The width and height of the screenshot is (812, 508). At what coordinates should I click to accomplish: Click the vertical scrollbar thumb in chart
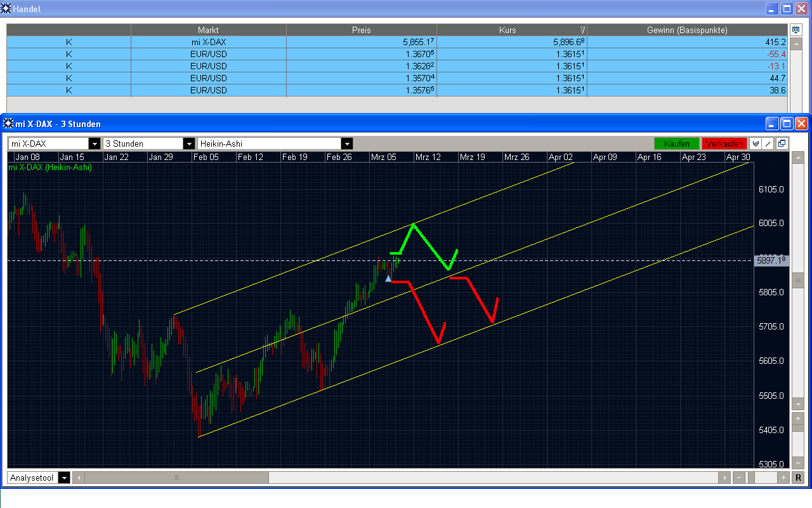tap(798, 279)
